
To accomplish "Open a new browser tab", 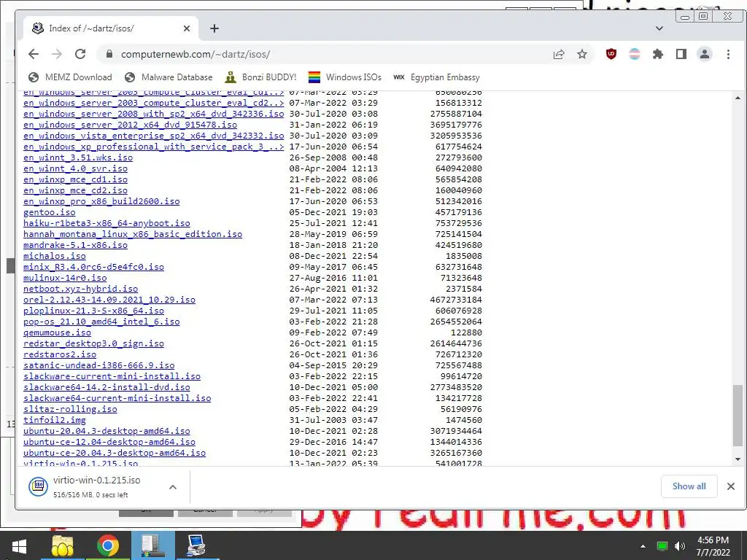I will click(x=214, y=28).
